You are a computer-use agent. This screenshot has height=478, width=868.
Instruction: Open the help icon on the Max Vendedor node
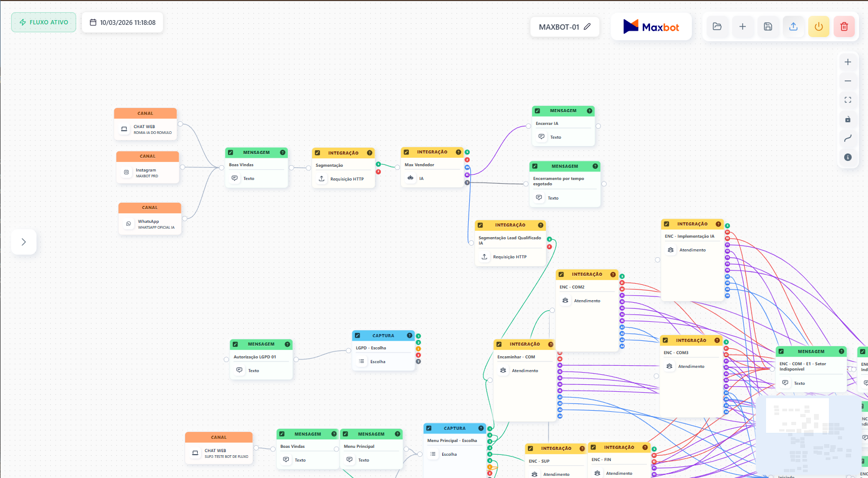pos(459,152)
